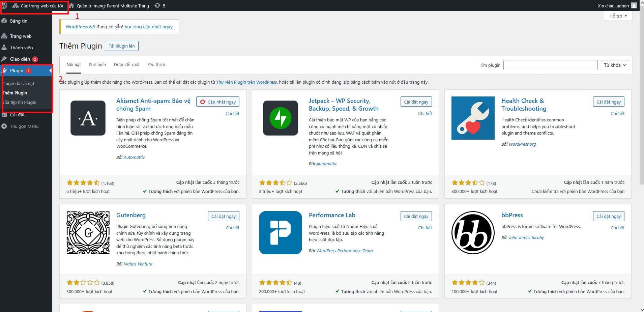Click Tải plugin lên button

(x=122, y=46)
